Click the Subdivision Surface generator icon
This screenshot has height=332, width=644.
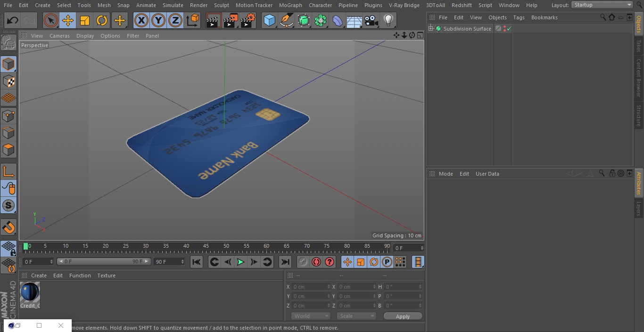pos(304,20)
